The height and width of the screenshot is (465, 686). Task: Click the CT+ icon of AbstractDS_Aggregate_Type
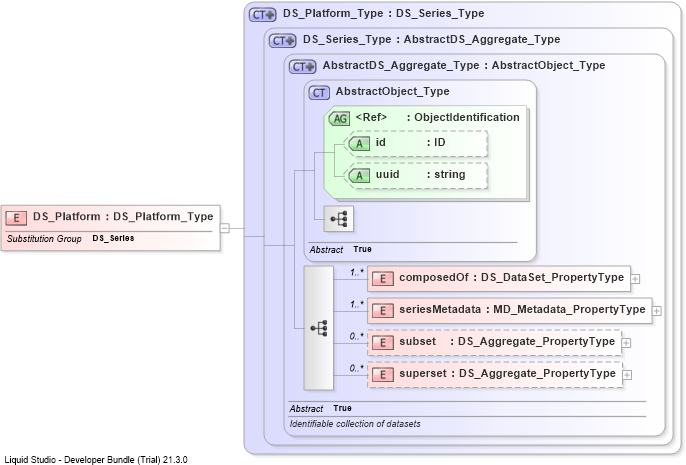click(302, 66)
